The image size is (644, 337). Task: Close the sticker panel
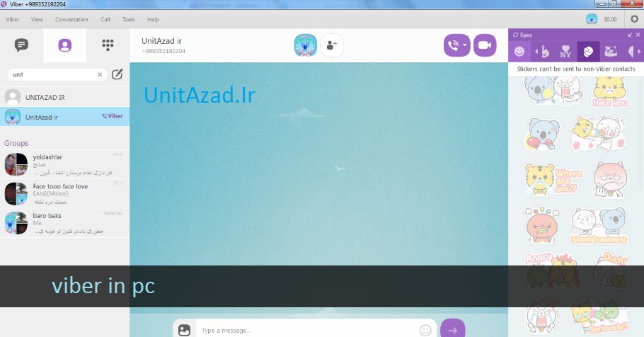click(638, 35)
